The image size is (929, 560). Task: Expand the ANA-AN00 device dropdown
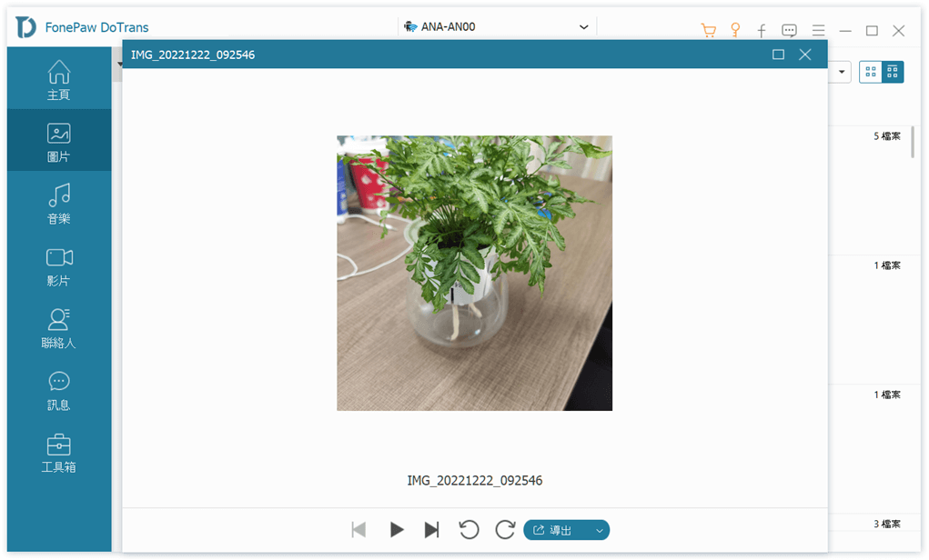(x=584, y=27)
